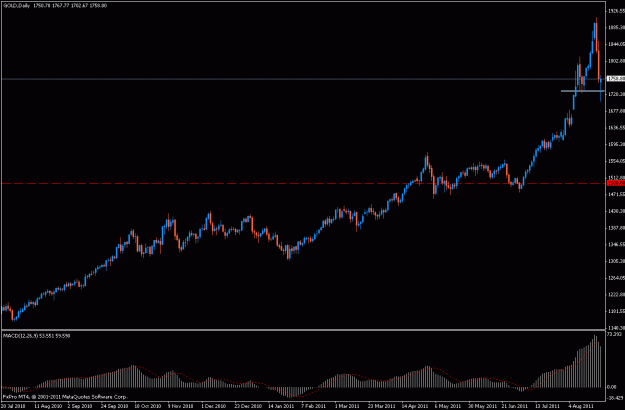Viewport: 625px width, 410px height.
Task: Click the '24 Sep 2010' date label
Action: [x=114, y=406]
